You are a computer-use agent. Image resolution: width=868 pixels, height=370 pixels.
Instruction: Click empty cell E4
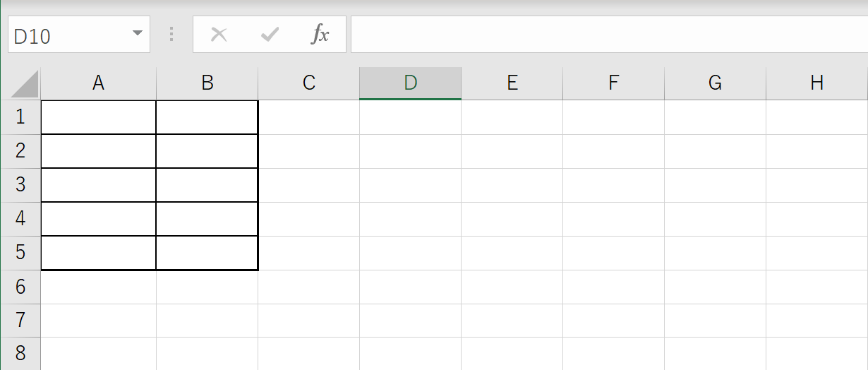click(512, 219)
